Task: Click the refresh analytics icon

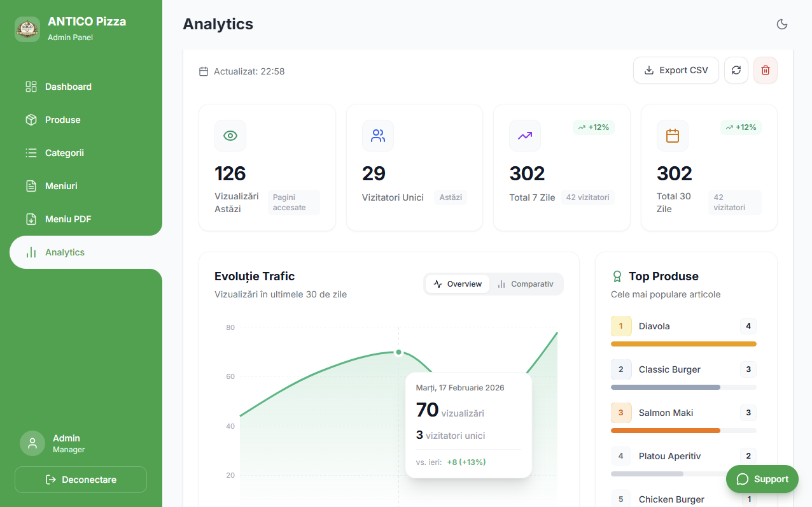Action: click(736, 70)
